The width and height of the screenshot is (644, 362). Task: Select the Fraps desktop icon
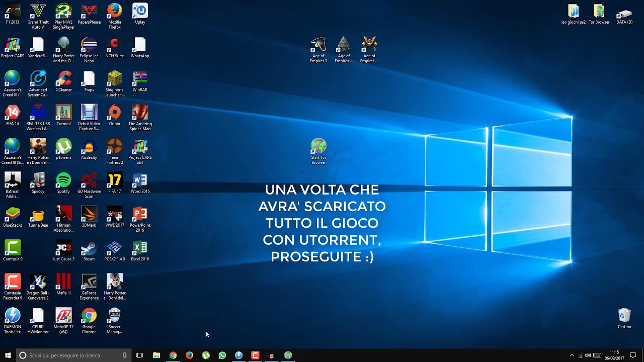pos(89,81)
